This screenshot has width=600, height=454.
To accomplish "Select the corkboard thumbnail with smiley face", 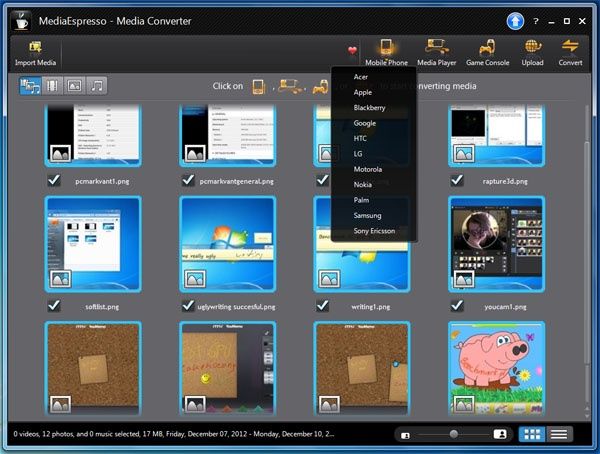I will click(228, 368).
